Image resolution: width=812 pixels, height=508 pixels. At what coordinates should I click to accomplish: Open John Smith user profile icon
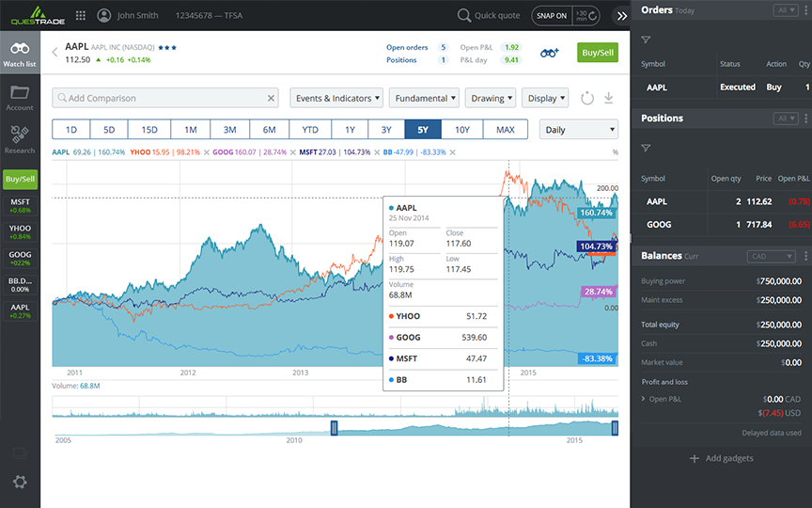point(104,16)
